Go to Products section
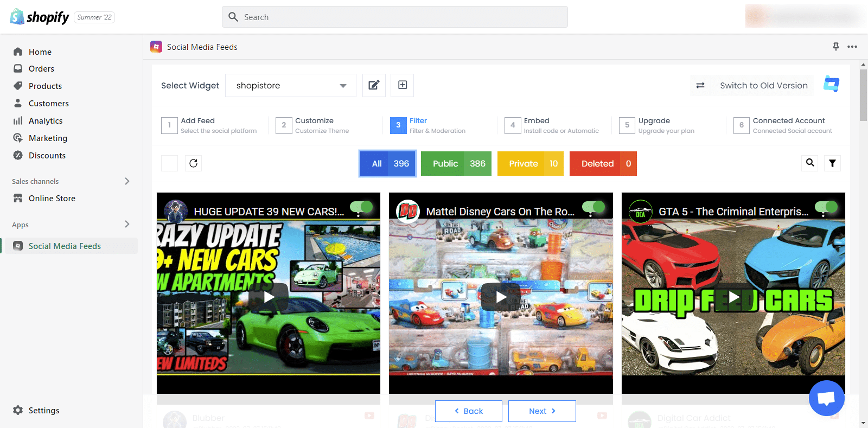The width and height of the screenshot is (868, 428). [x=45, y=86]
